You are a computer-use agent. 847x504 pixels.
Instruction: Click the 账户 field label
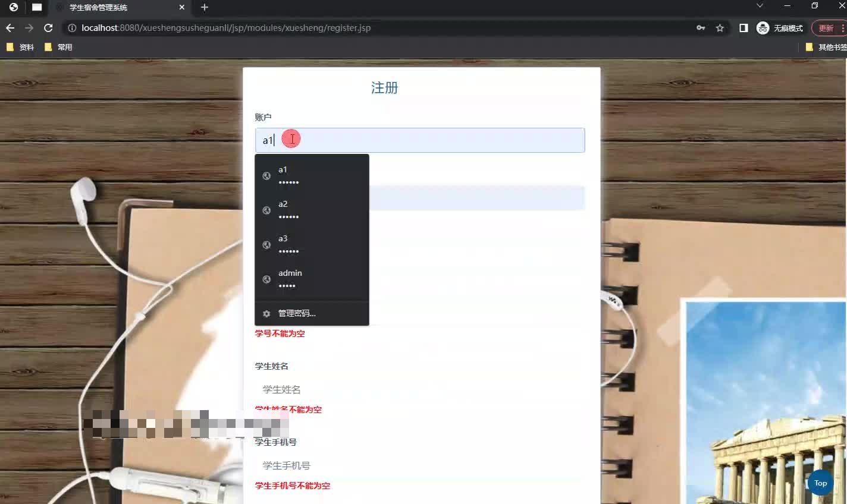(x=263, y=117)
